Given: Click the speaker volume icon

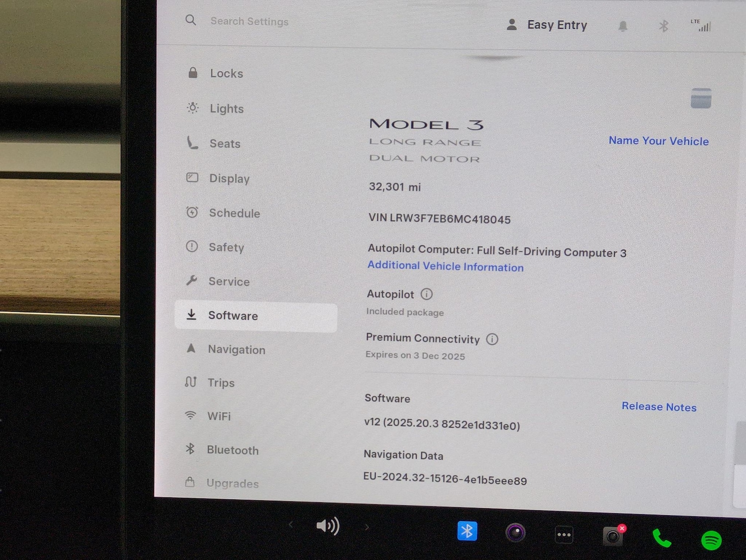Looking at the screenshot, I should pyautogui.click(x=328, y=526).
